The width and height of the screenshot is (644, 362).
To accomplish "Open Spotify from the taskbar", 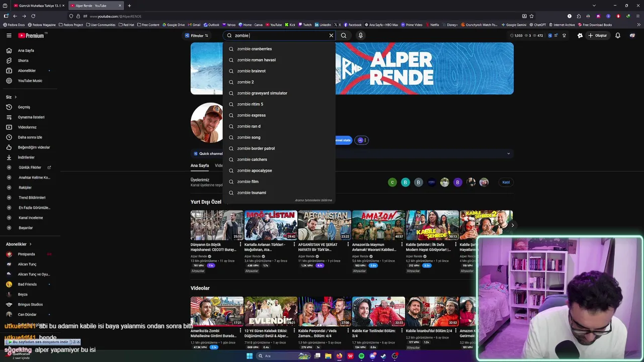I will tap(361, 356).
